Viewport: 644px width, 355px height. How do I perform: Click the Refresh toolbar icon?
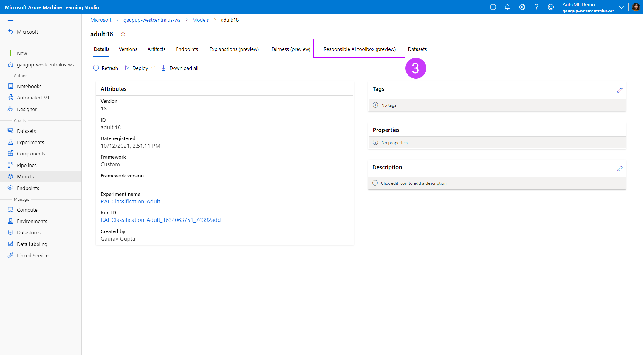point(96,68)
